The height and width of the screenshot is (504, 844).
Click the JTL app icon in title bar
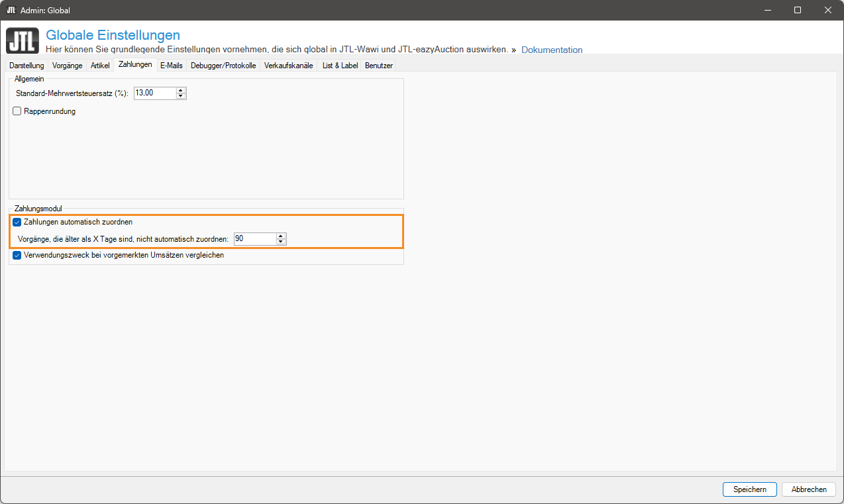pos(11,10)
